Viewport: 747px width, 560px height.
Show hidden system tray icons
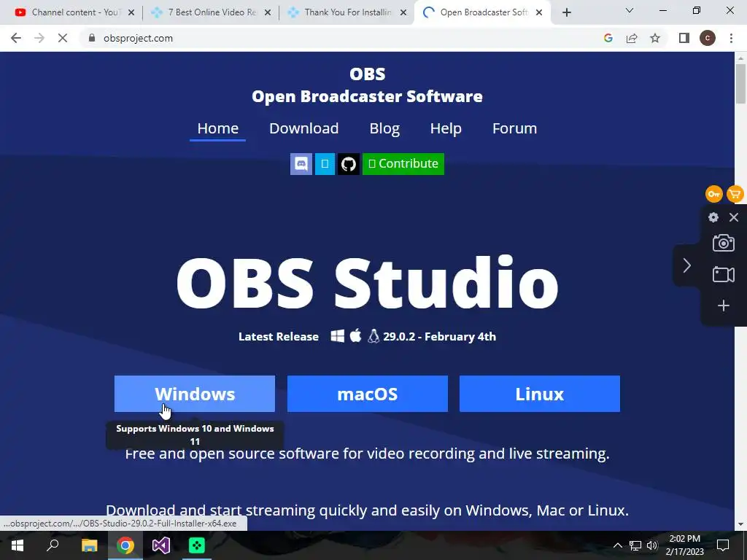point(617,545)
